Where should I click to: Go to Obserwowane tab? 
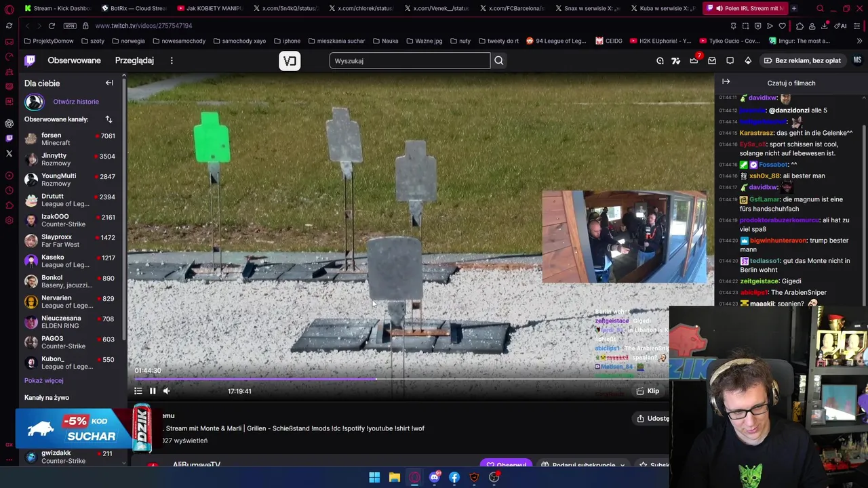(74, 60)
